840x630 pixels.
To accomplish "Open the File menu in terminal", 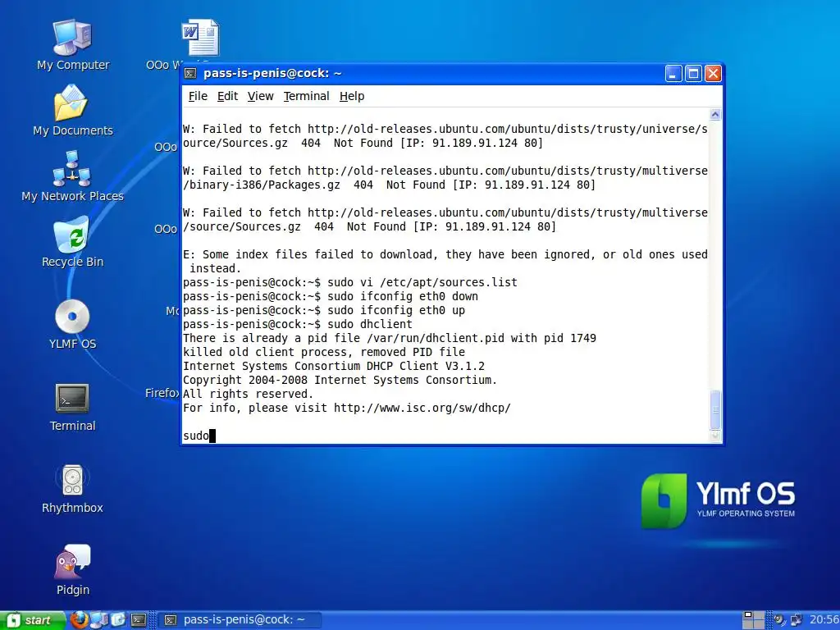I will [x=198, y=96].
